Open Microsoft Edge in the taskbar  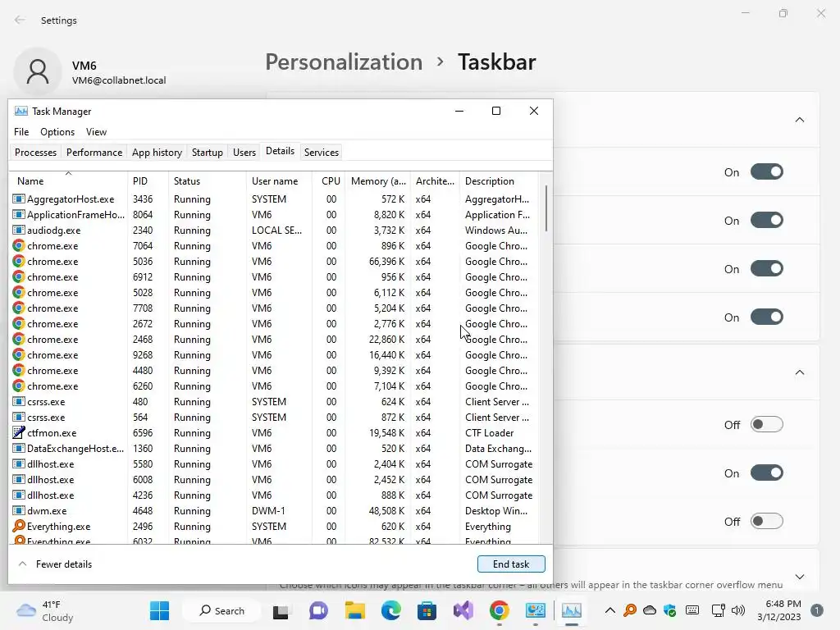[391, 610]
